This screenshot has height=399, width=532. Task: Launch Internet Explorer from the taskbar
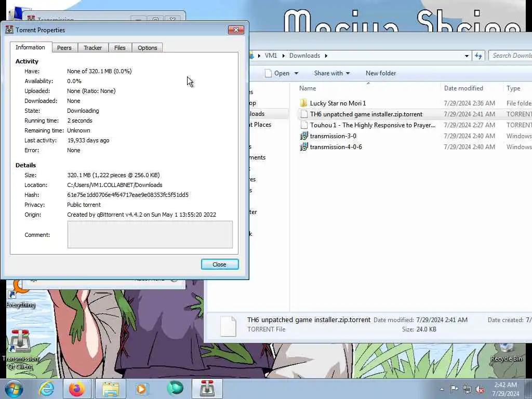click(46, 389)
